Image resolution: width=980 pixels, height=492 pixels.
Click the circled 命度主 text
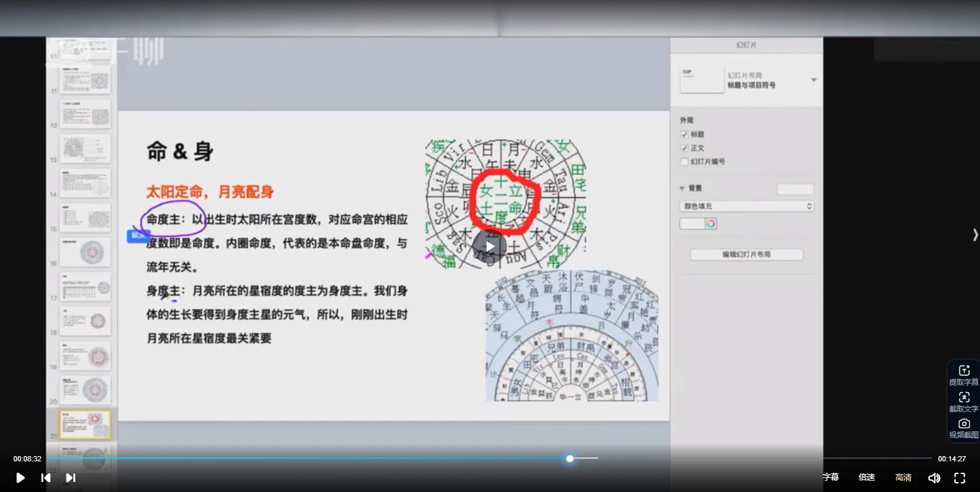click(x=163, y=220)
